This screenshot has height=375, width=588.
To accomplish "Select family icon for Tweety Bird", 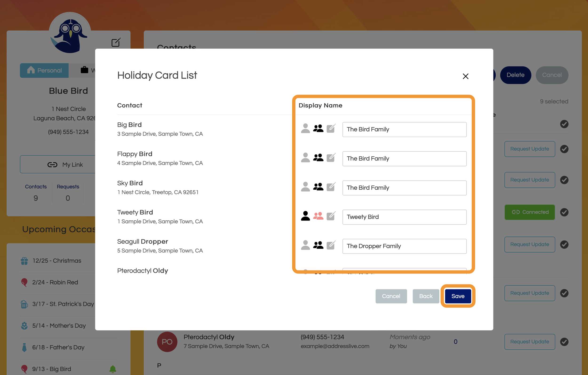I will pos(318,216).
